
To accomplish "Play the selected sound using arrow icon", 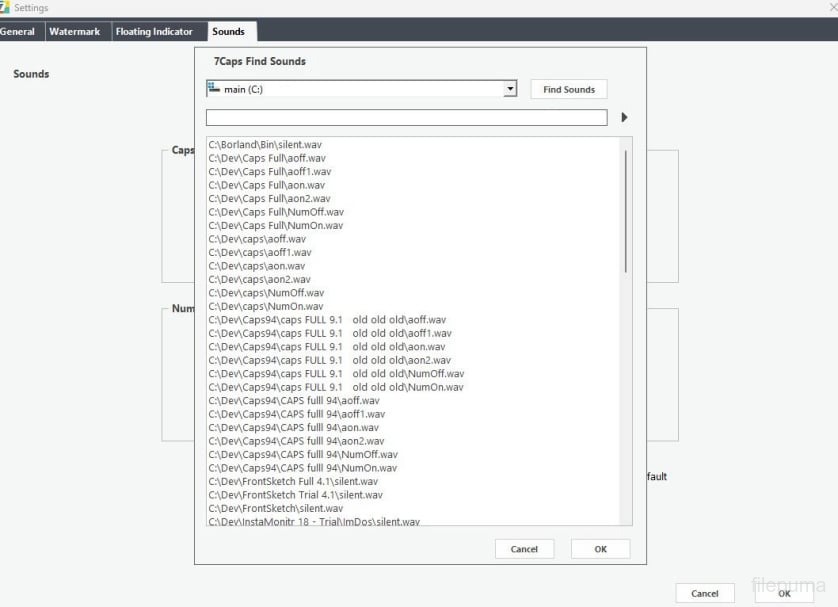I will [x=624, y=118].
